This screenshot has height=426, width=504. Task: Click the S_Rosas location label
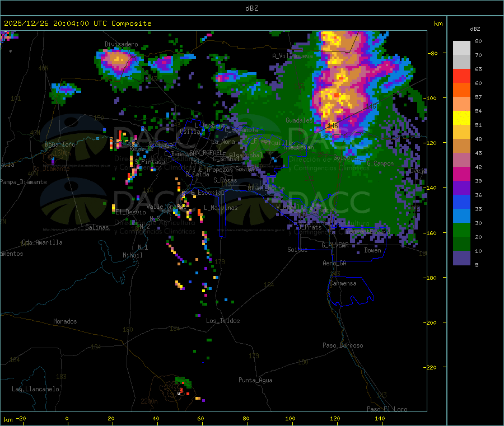pyautogui.click(x=225, y=180)
